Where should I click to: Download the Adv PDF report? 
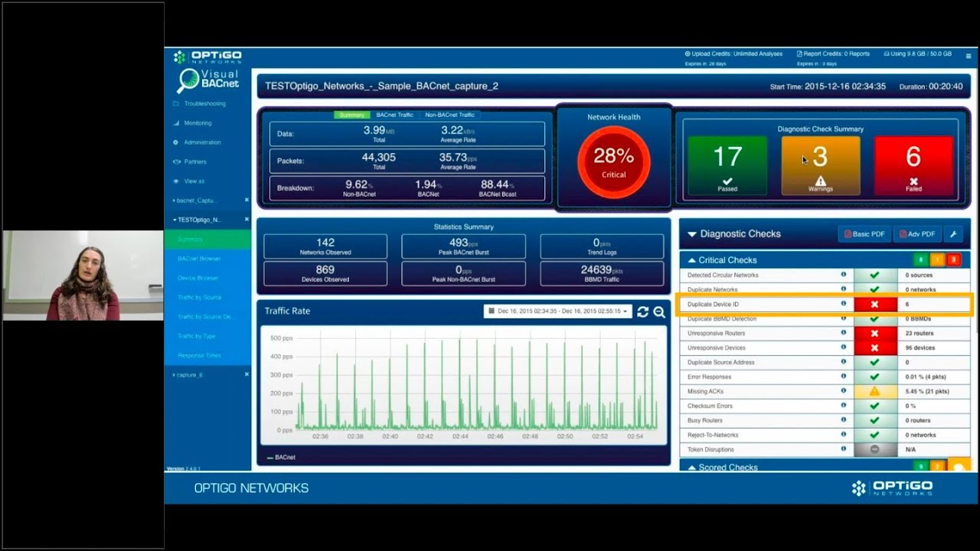[x=917, y=234]
